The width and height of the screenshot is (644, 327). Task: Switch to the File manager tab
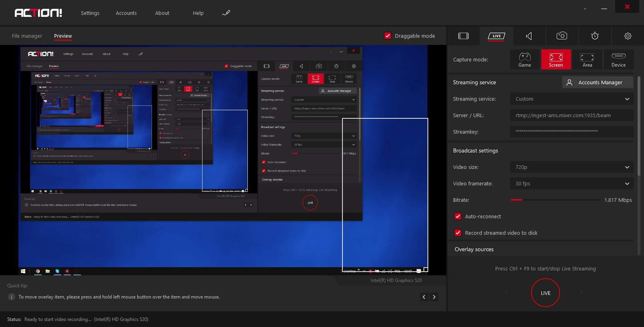[27, 36]
